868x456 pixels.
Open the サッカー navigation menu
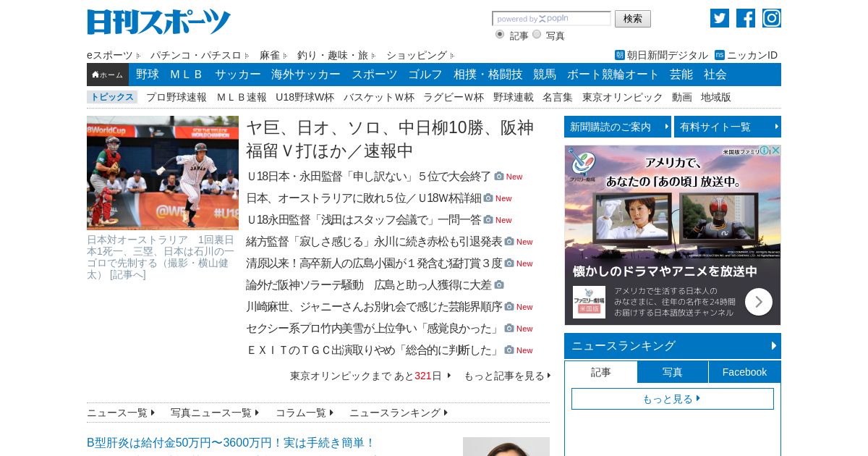tap(238, 75)
